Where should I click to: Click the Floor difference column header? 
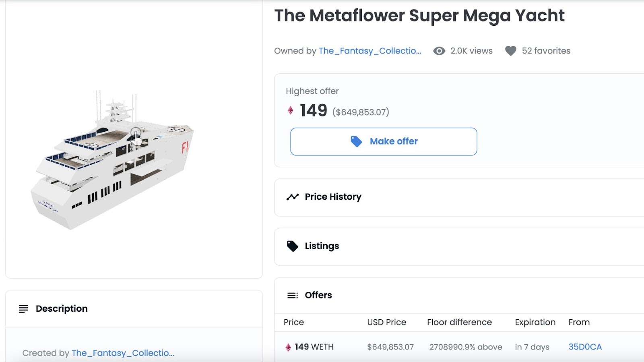(459, 323)
